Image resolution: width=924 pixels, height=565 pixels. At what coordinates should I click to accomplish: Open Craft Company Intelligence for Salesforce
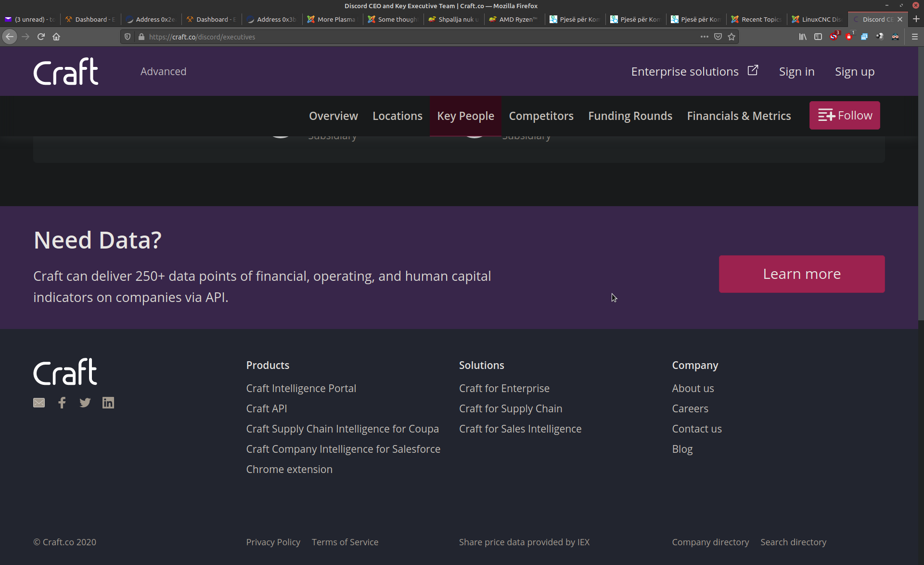tap(343, 449)
